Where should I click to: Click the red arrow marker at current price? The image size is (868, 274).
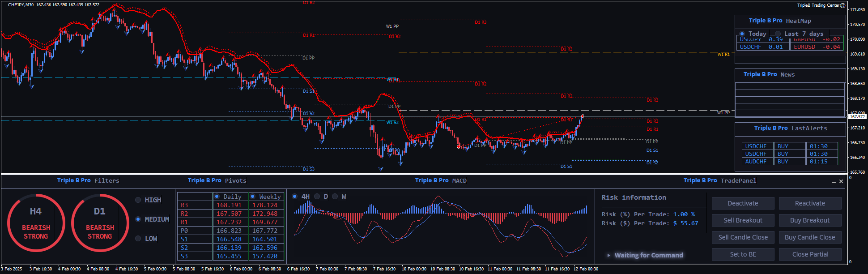tap(582, 116)
